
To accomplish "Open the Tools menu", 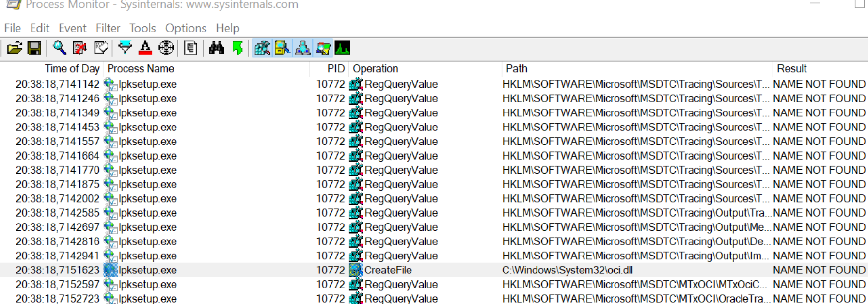I will point(142,28).
